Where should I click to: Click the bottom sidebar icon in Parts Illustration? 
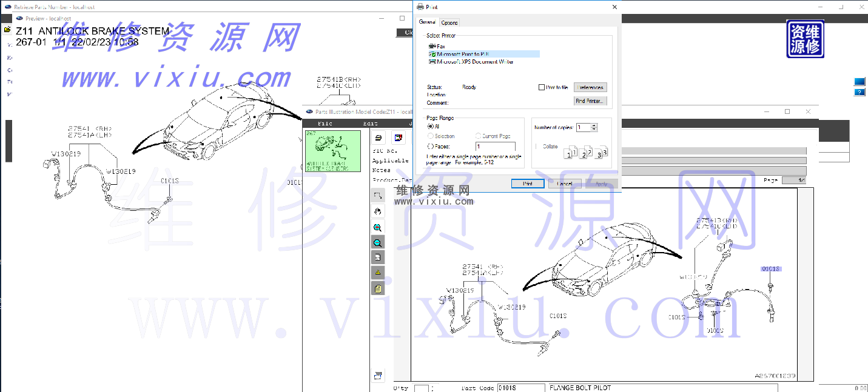click(x=378, y=376)
